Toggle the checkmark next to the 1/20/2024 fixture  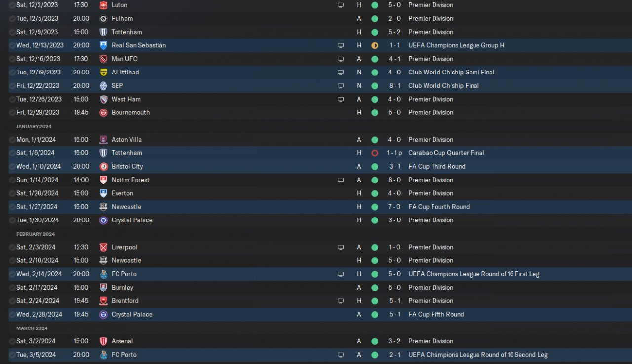(12, 193)
